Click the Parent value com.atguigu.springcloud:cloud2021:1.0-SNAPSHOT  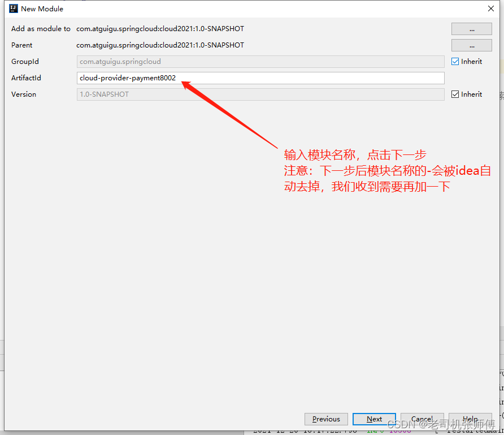pos(160,45)
